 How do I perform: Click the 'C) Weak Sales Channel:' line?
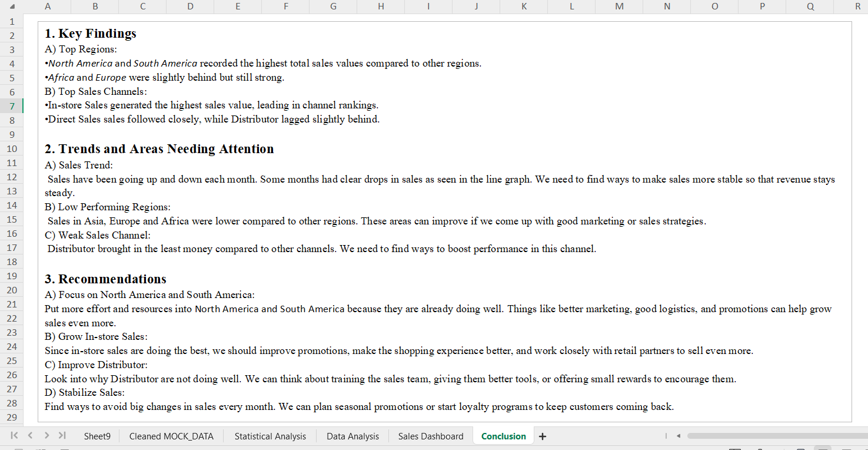coord(98,235)
